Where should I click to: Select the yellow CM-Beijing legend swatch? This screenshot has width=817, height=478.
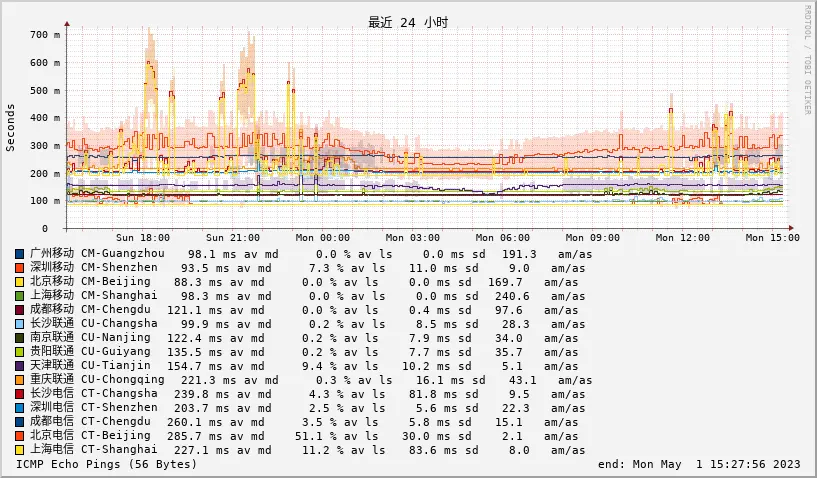coord(21,282)
